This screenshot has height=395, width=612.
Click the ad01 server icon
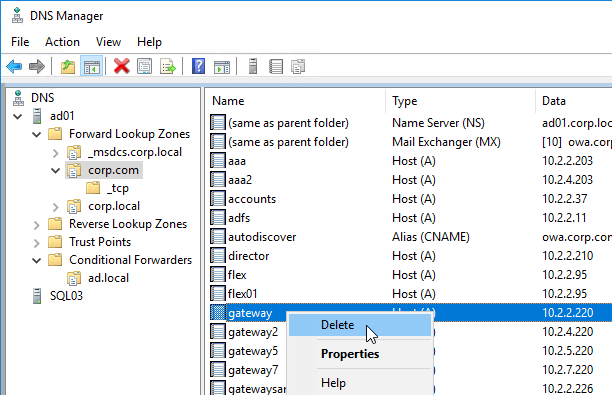[x=37, y=116]
